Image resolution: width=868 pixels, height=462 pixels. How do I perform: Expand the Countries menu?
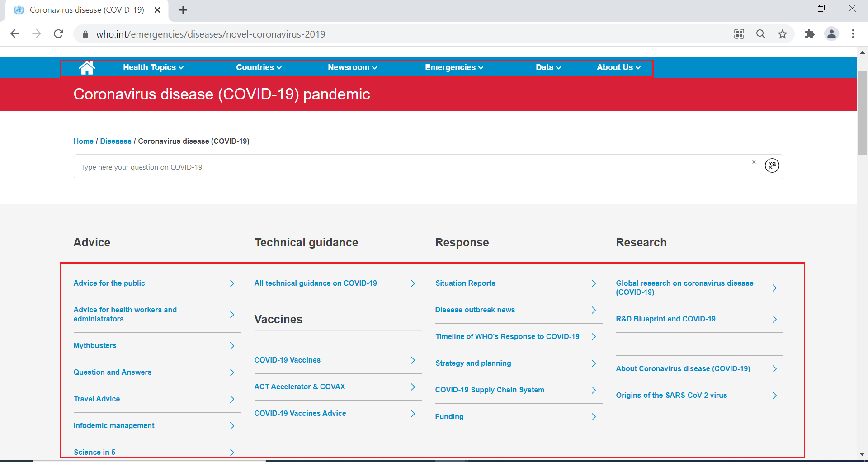click(x=259, y=67)
